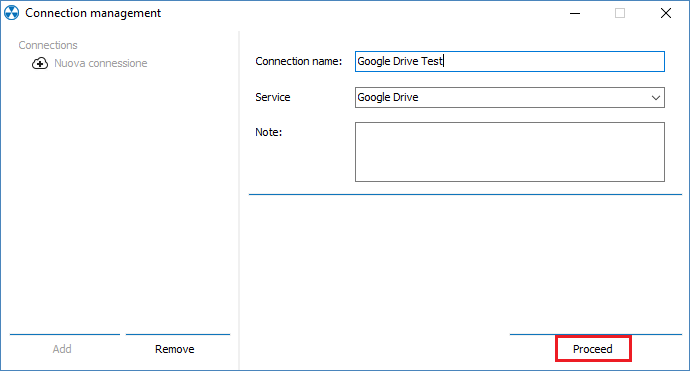Click the Connections heading text
This screenshot has height=371, width=690.
pyautogui.click(x=48, y=45)
